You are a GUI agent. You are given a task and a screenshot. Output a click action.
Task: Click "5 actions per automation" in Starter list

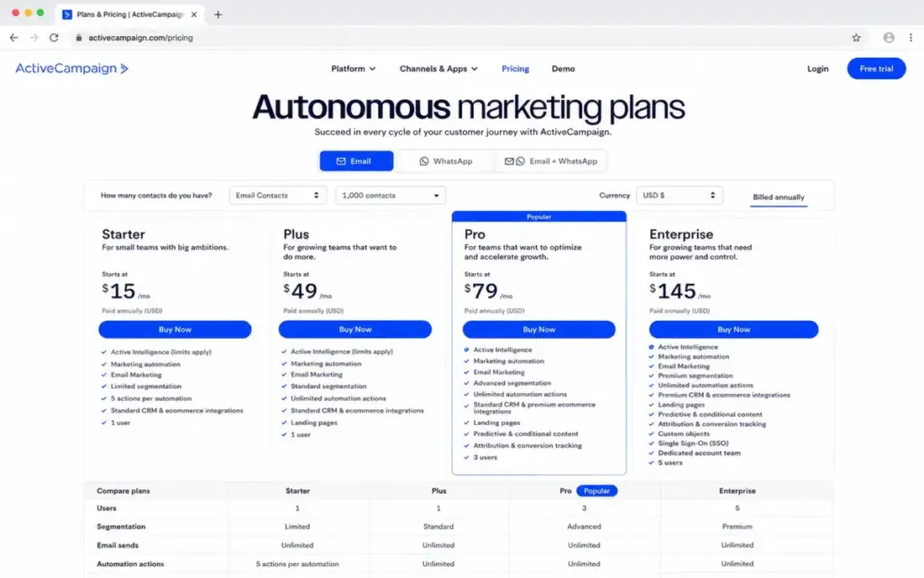[151, 399]
